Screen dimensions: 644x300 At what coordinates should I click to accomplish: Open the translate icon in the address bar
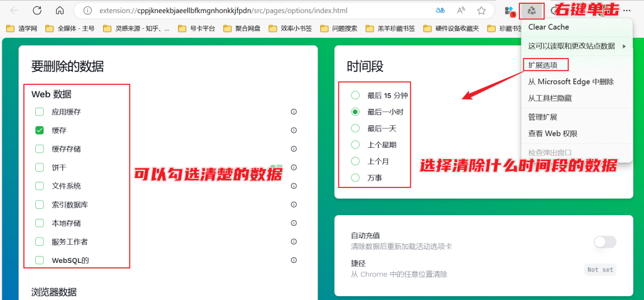pyautogui.click(x=440, y=11)
